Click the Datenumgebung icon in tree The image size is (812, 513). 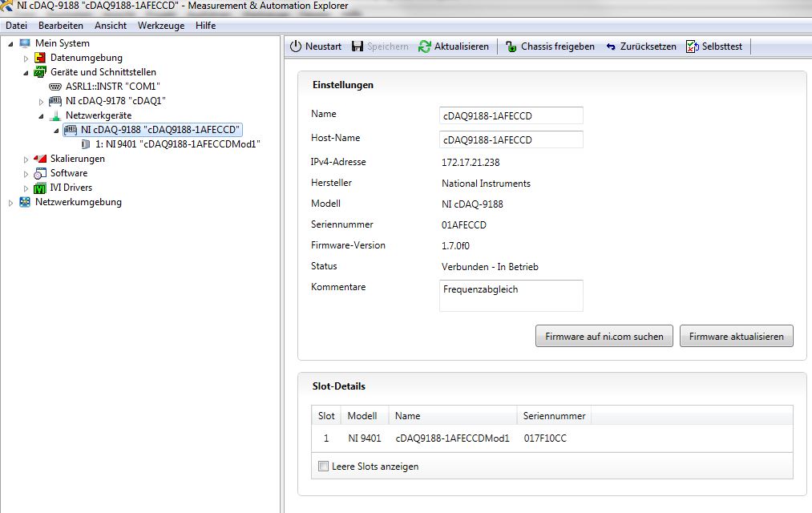pyautogui.click(x=40, y=58)
